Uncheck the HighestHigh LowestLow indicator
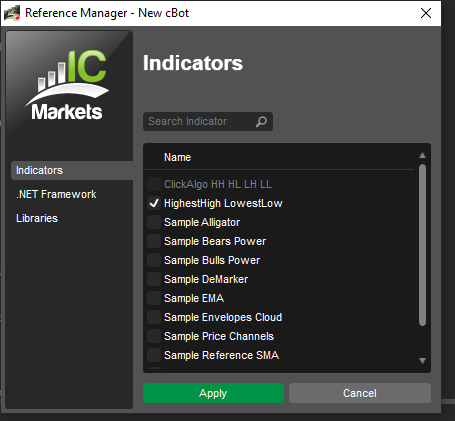The image size is (455, 421). 154,203
